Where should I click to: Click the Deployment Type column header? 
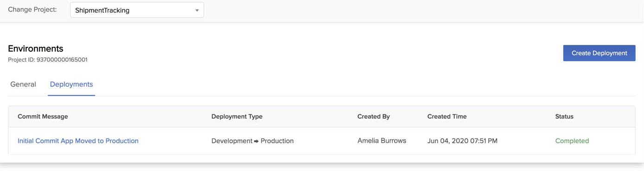(237, 116)
